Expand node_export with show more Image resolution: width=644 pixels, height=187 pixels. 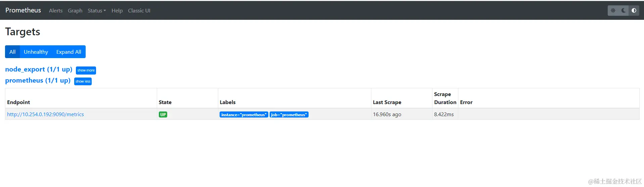coord(86,70)
